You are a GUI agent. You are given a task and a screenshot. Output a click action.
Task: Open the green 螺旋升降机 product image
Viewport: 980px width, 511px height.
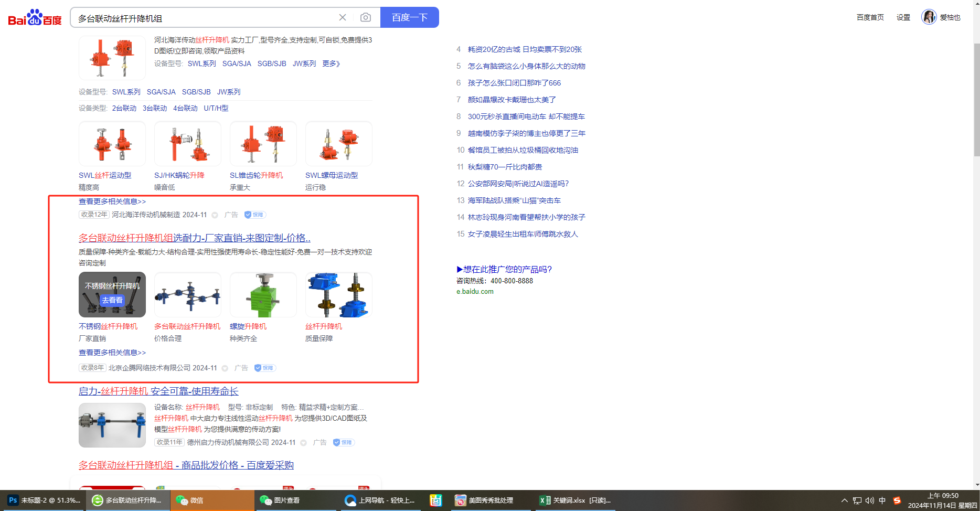[x=263, y=295]
